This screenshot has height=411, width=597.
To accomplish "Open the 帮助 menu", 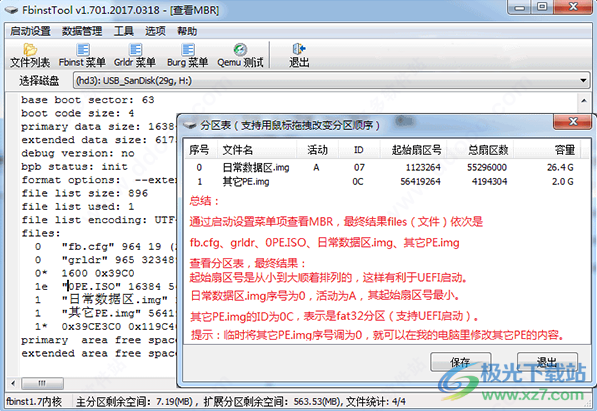I will coord(187,31).
